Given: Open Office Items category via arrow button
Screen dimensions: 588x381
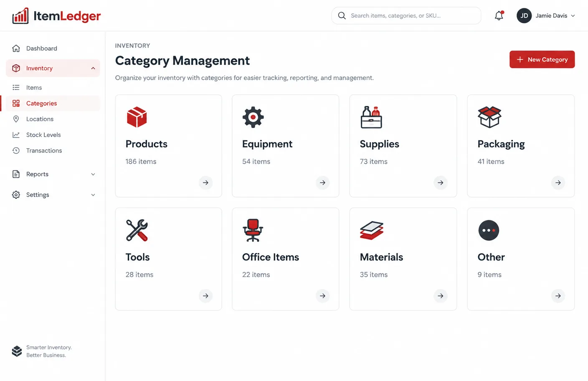Looking at the screenshot, I should click(x=322, y=296).
